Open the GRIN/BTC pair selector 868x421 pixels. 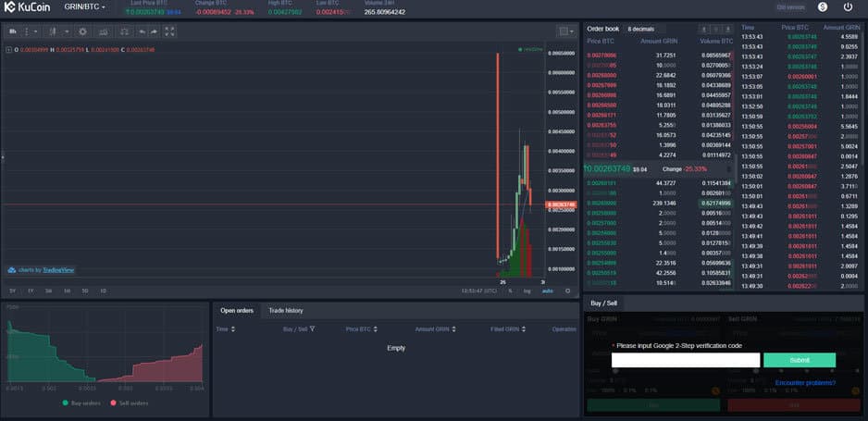(85, 7)
